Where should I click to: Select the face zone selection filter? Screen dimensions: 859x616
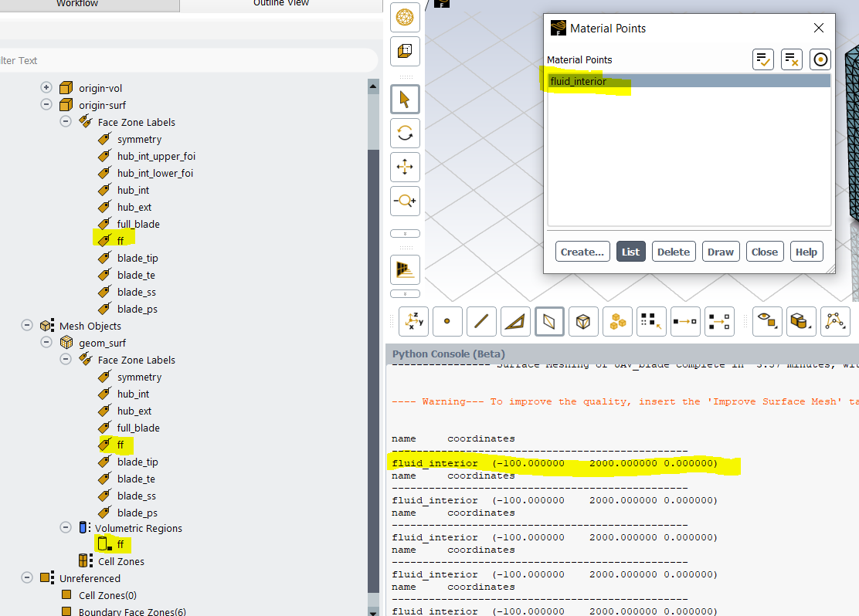549,321
